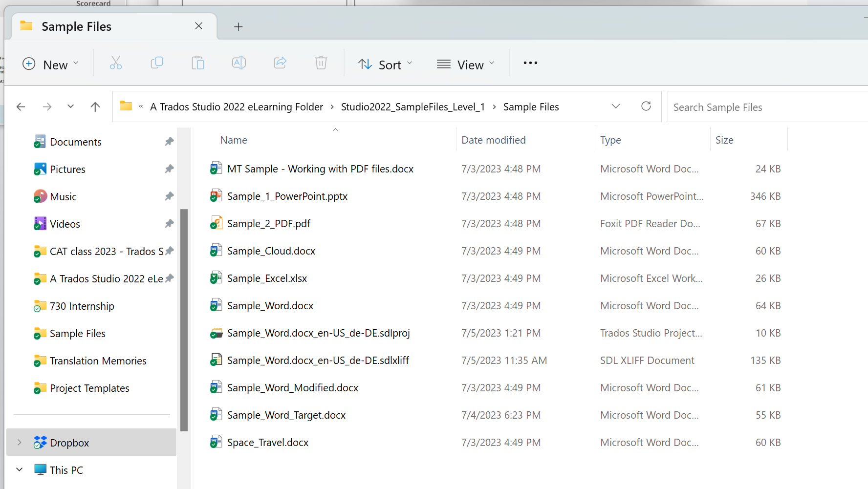Navigate to A Trados Studio 2022 eLearning Folder breadcrumb
The height and width of the screenshot is (489, 868).
click(x=237, y=106)
